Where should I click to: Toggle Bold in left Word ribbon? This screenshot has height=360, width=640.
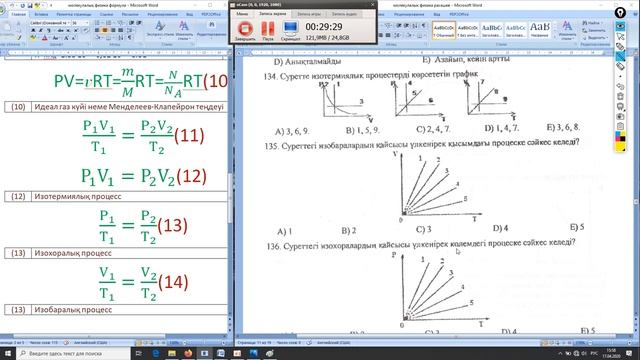pyautogui.click(x=33, y=30)
